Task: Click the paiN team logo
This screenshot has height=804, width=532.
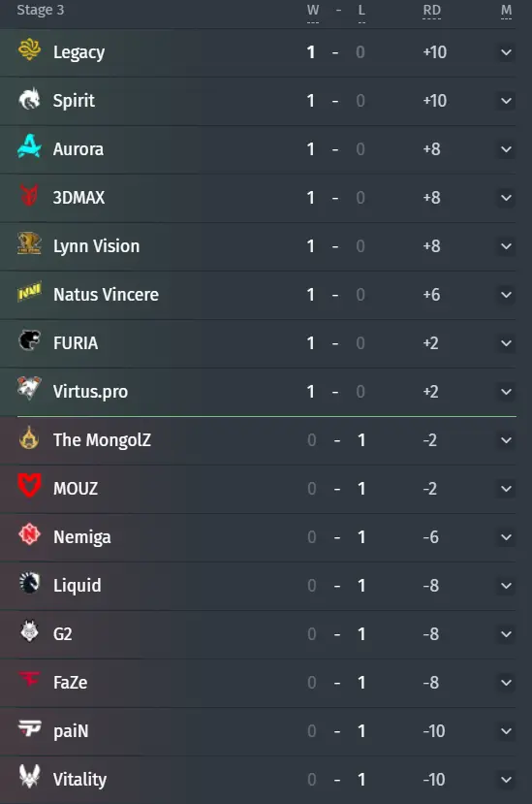Action: coord(29,728)
